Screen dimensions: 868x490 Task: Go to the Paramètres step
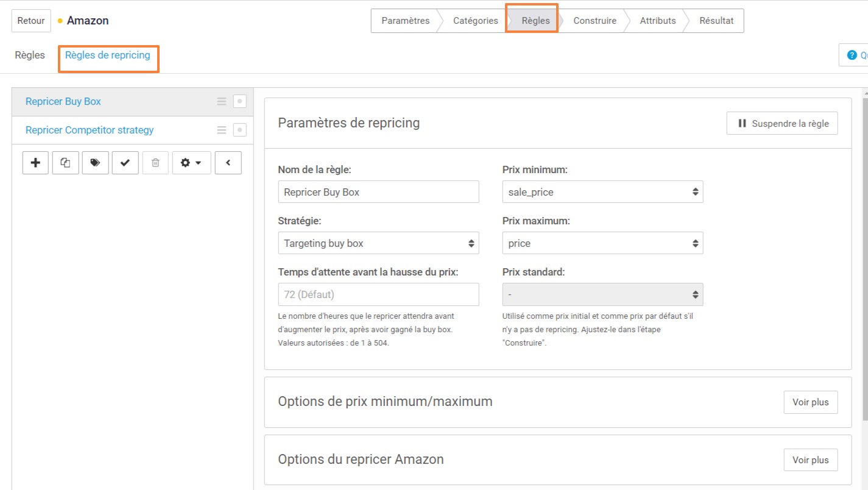(405, 21)
